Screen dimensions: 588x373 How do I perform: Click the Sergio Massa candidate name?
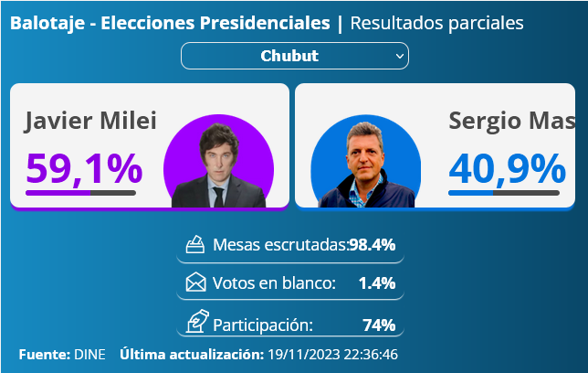(x=511, y=121)
